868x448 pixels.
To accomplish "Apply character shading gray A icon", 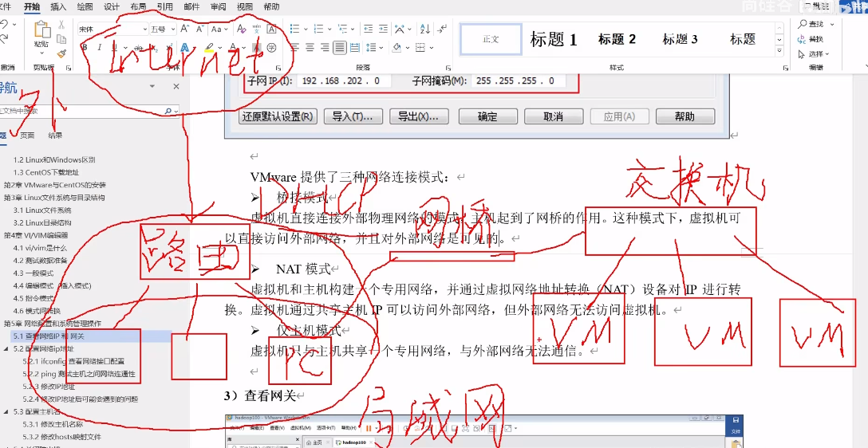I will pos(256,48).
